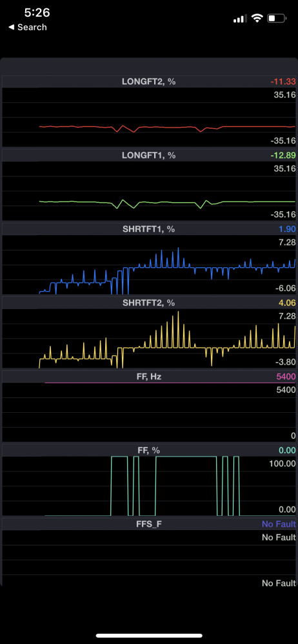Tap the green -12.89 LONGFT1 value
This screenshot has height=644, width=298.
[x=283, y=156]
